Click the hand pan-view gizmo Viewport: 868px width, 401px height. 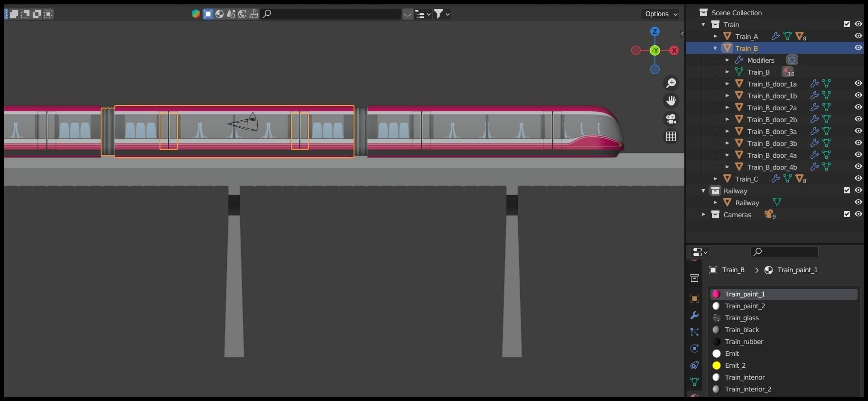point(671,101)
